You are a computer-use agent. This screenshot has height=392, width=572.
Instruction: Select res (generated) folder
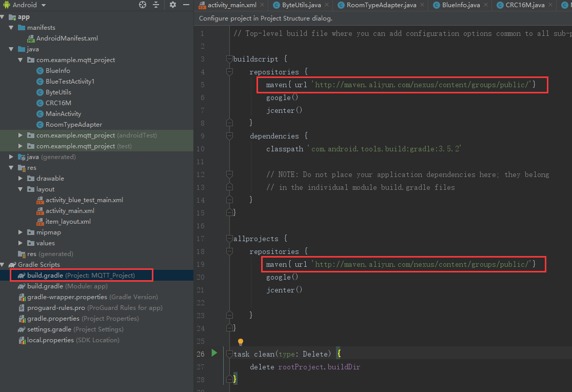pos(50,253)
